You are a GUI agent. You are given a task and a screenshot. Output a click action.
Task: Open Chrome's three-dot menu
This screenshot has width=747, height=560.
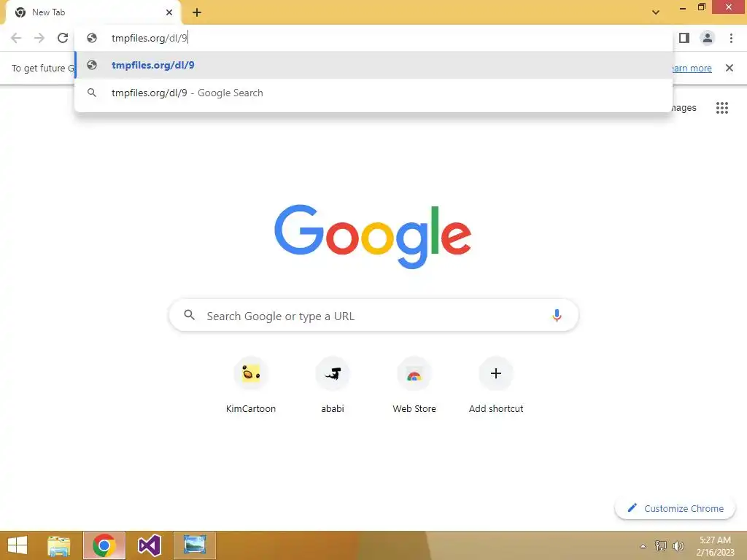coord(731,38)
